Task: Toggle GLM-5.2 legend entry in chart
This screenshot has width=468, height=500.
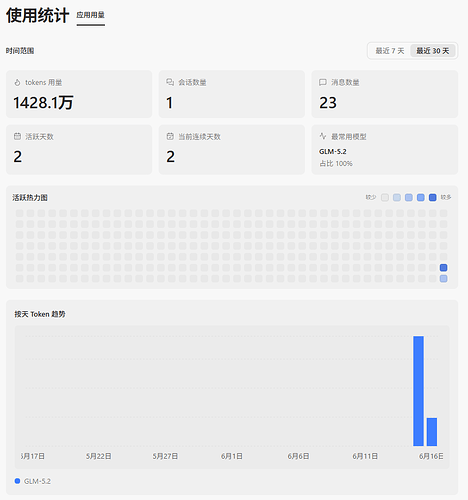Action: pos(33,481)
